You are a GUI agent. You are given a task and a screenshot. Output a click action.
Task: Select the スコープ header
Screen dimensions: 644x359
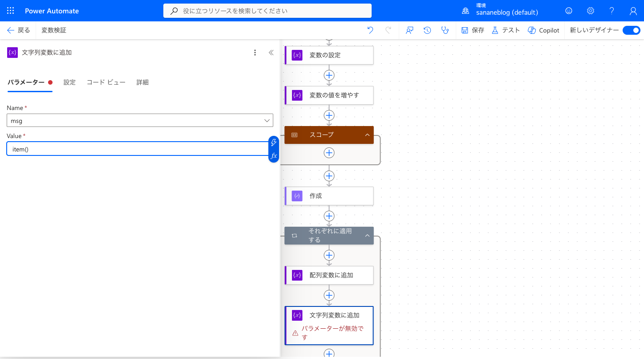329,135
